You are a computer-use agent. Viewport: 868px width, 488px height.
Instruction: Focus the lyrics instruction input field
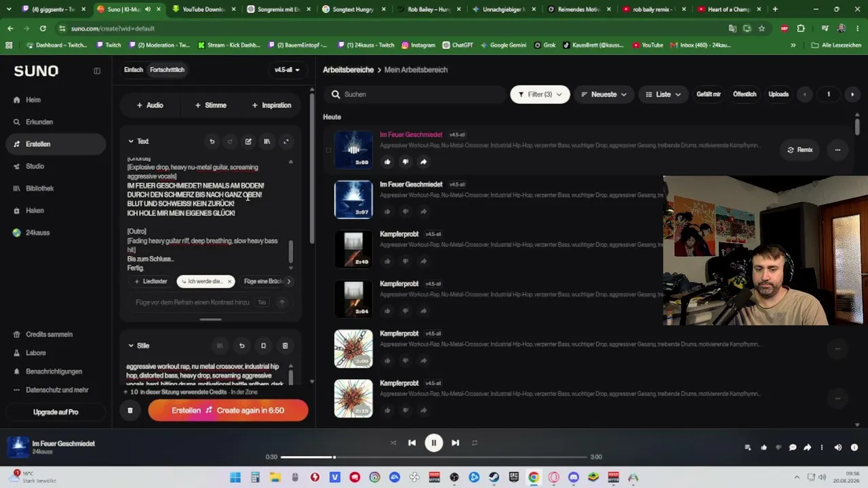pyautogui.click(x=193, y=302)
